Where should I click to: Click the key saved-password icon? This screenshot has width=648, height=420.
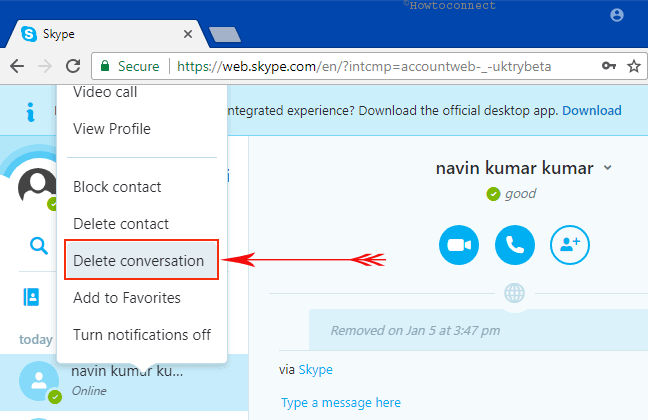[609, 66]
